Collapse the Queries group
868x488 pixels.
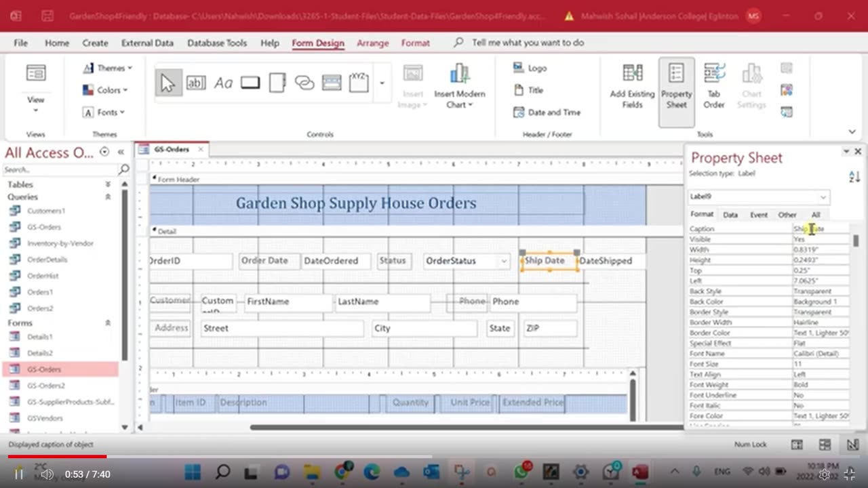107,197
